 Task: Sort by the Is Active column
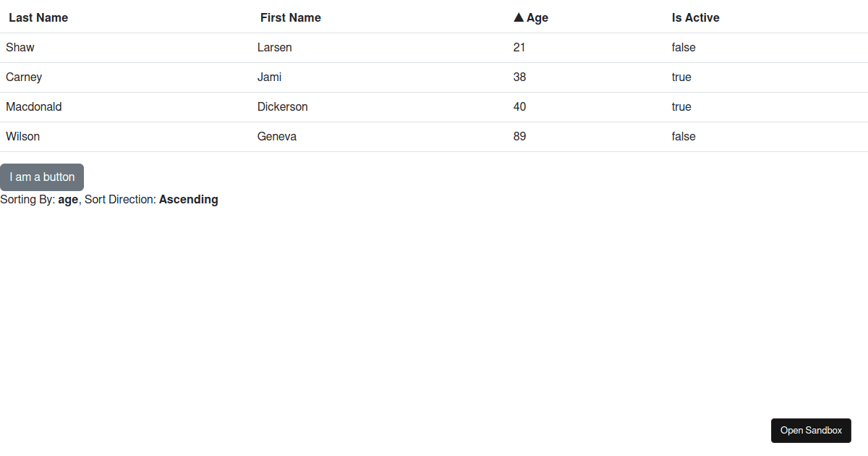point(696,17)
